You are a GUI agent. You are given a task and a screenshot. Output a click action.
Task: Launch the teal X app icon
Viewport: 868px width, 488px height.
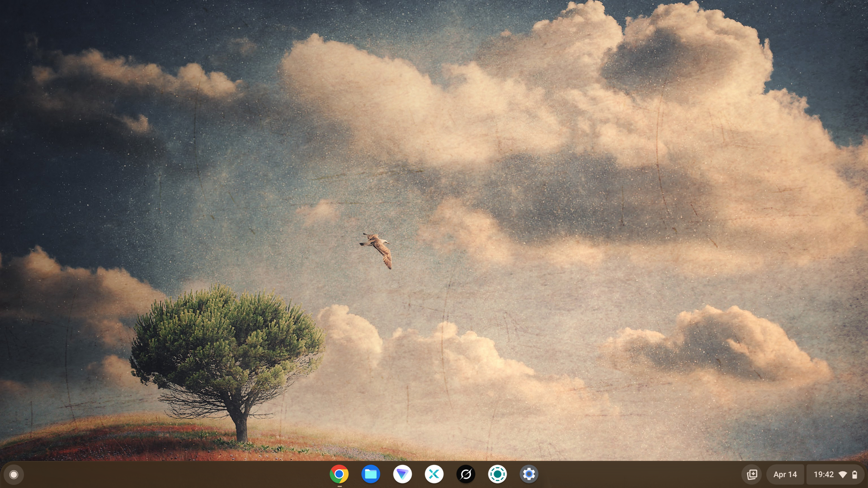point(434,474)
